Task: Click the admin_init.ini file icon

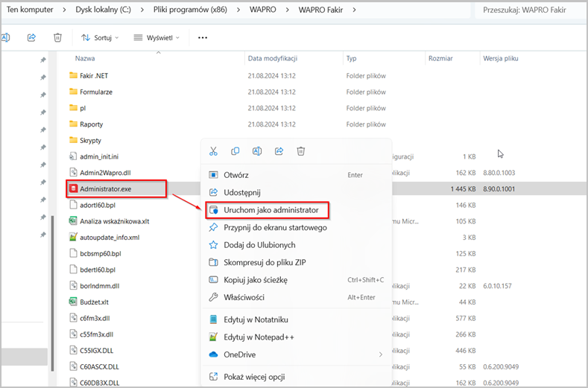Action: (x=73, y=156)
